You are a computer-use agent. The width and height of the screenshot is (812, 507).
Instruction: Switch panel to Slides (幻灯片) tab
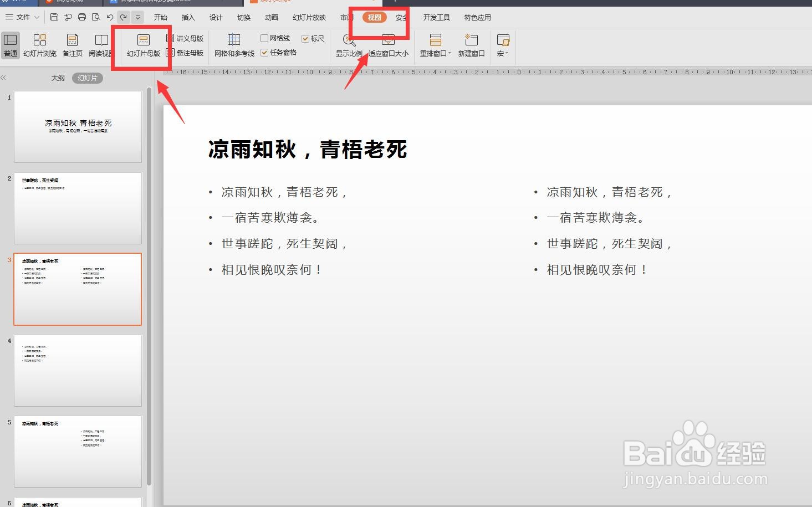tap(88, 78)
